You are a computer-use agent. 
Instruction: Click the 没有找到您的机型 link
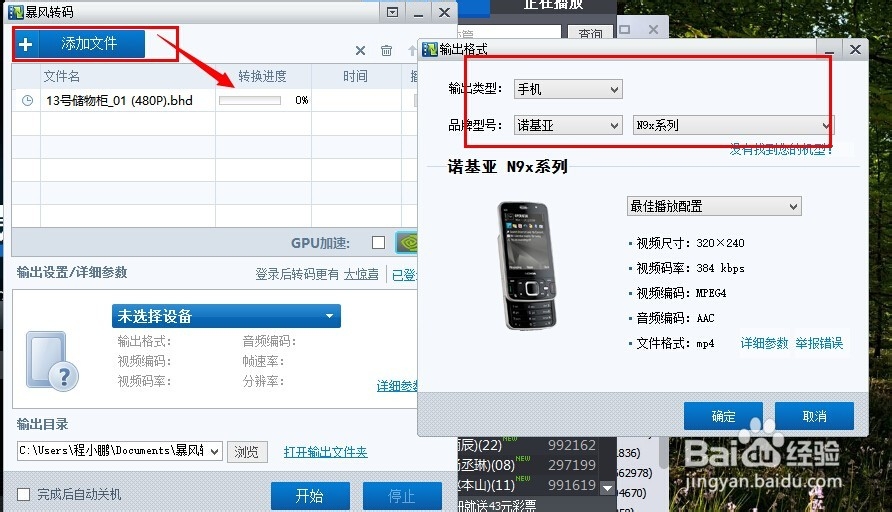click(x=781, y=150)
